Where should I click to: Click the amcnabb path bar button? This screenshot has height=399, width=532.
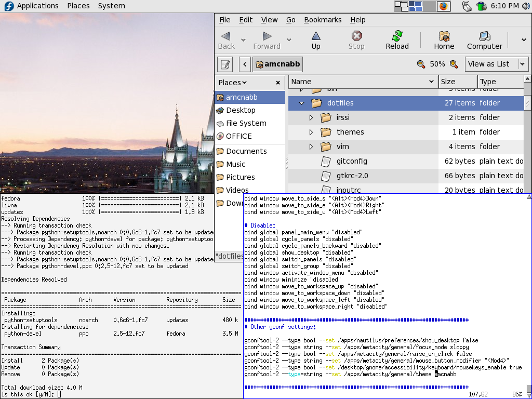coord(277,64)
